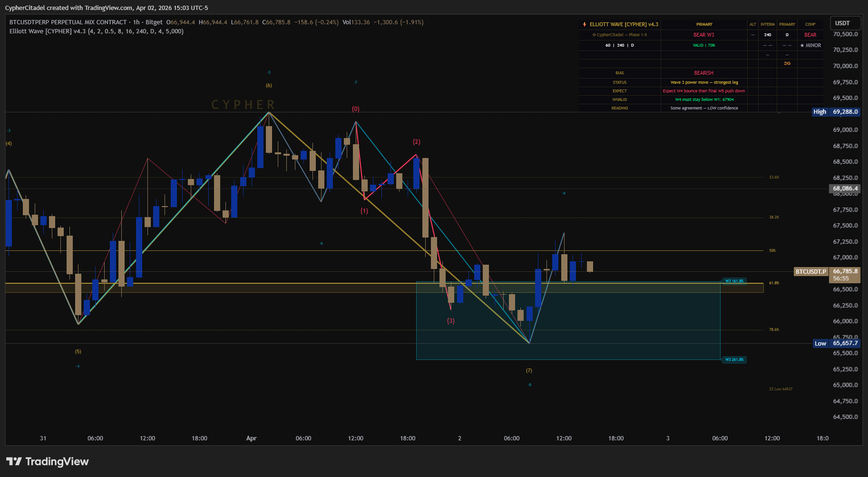Screen dimensions: 868x477
Task: Click the BEAR W3 primary cell
Action: coord(703,35)
